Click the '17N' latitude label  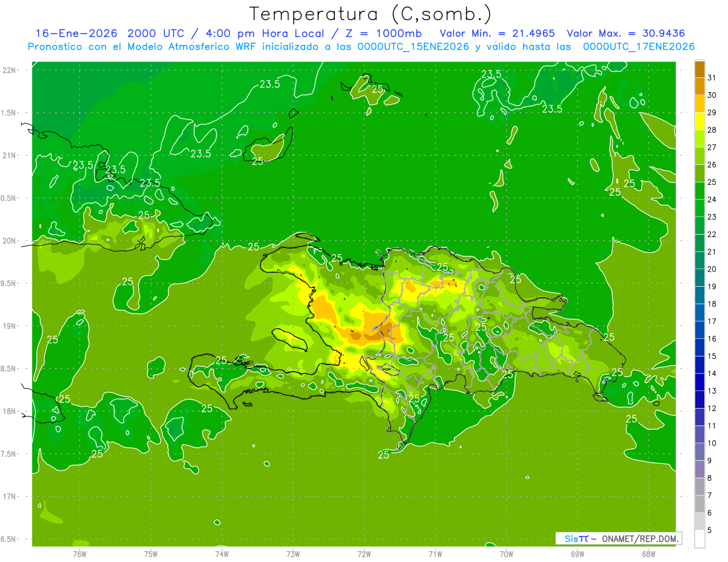click(x=10, y=497)
